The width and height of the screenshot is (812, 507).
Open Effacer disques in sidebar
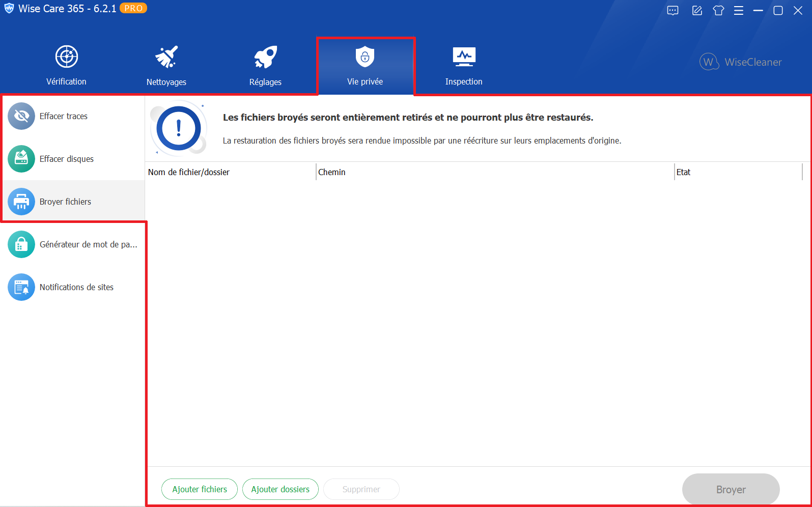point(73,159)
